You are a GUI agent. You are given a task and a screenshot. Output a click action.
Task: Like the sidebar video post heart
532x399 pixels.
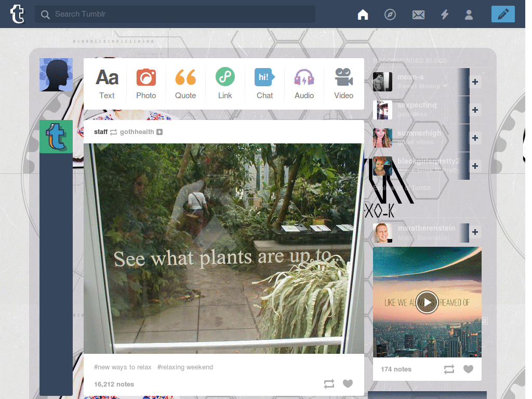[468, 369]
